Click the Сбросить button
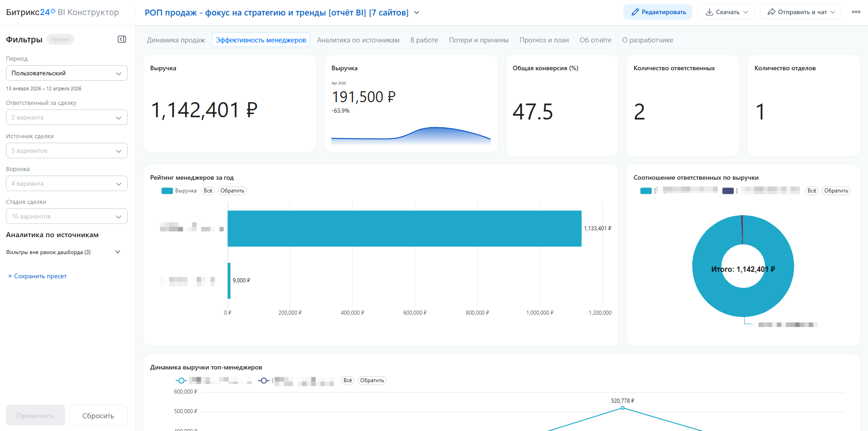Screen dimensions: 868x431 98,415
